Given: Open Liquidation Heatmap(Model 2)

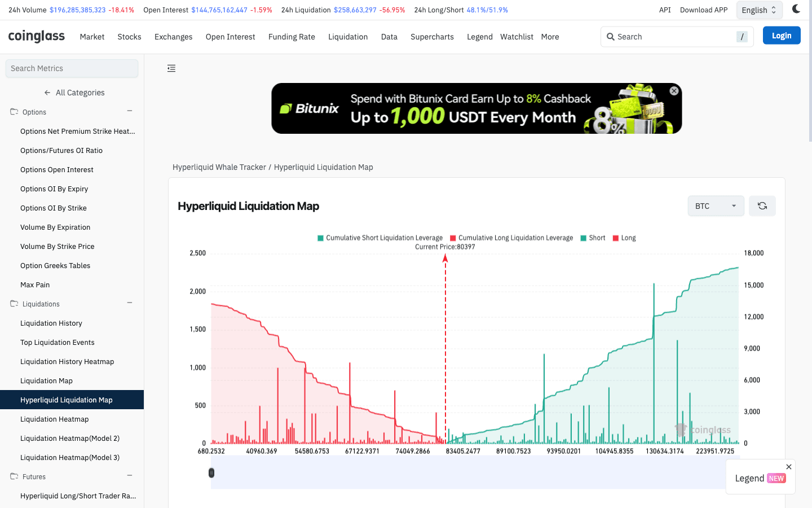Looking at the screenshot, I should point(70,438).
